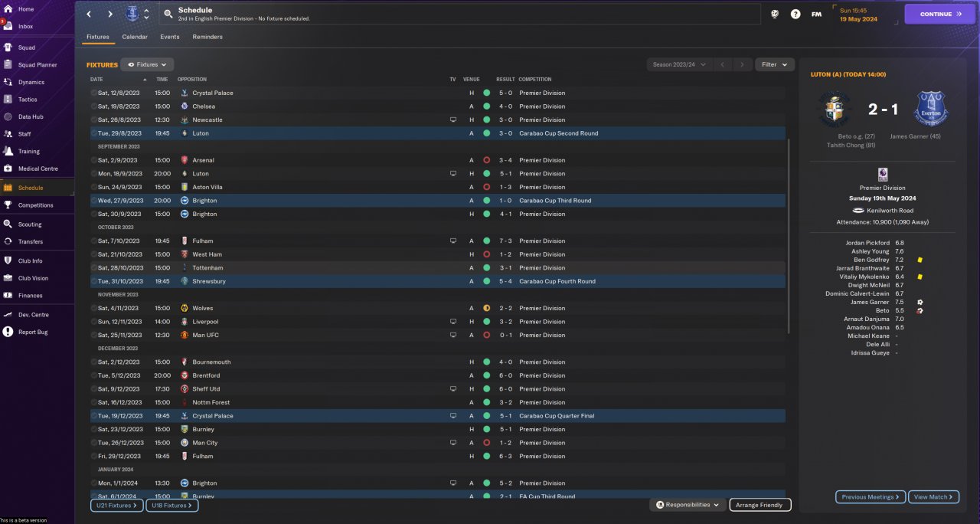980x524 pixels.
Task: Open the Season 2023/24 dropdown
Action: tap(680, 65)
